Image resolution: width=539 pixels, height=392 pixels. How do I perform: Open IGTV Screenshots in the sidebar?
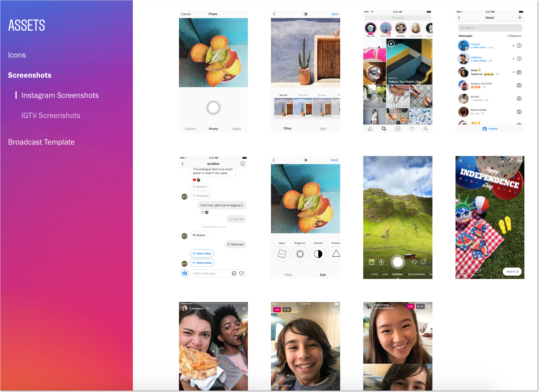click(x=51, y=115)
